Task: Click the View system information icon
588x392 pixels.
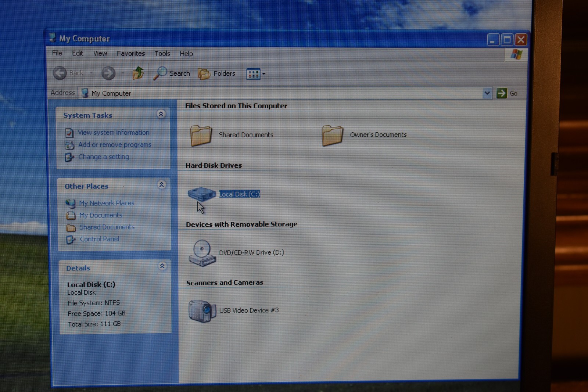Action: [69, 133]
